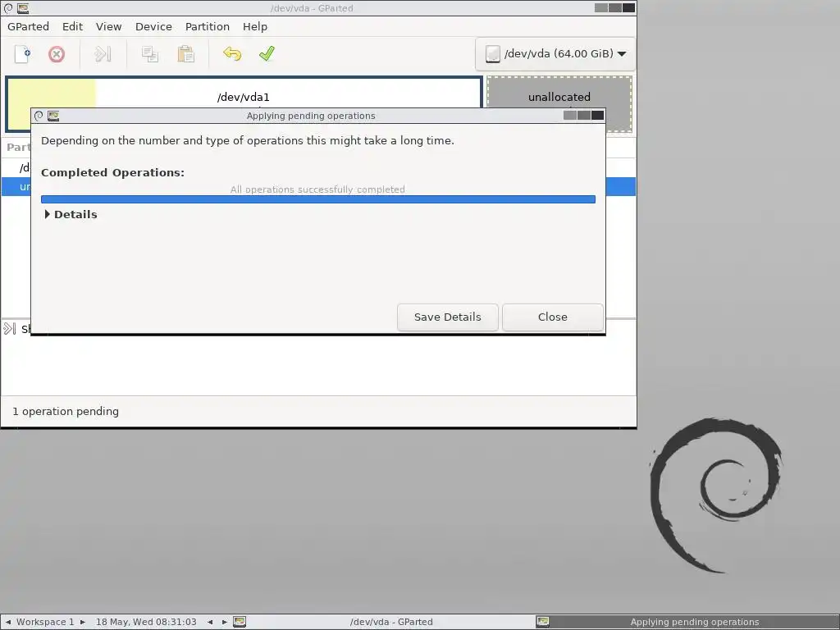Click the completed operations progress bar
The width and height of the screenshot is (840, 630).
pyautogui.click(x=318, y=199)
